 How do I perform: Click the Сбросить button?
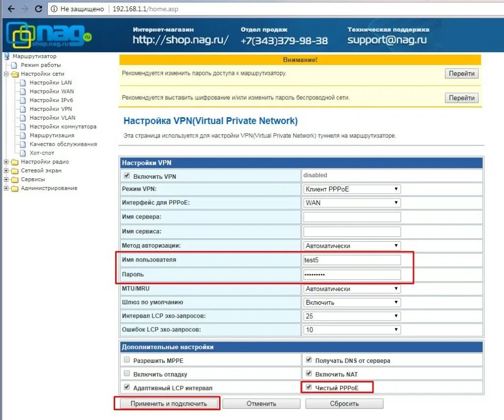(344, 404)
